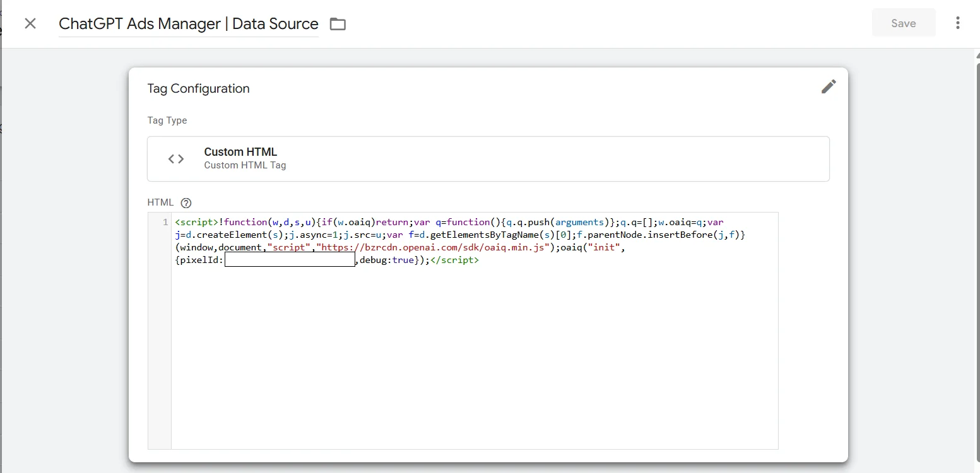Edit the tag name ChatGPT Ads Manager | Data Source
This screenshot has height=473, width=980.
189,24
